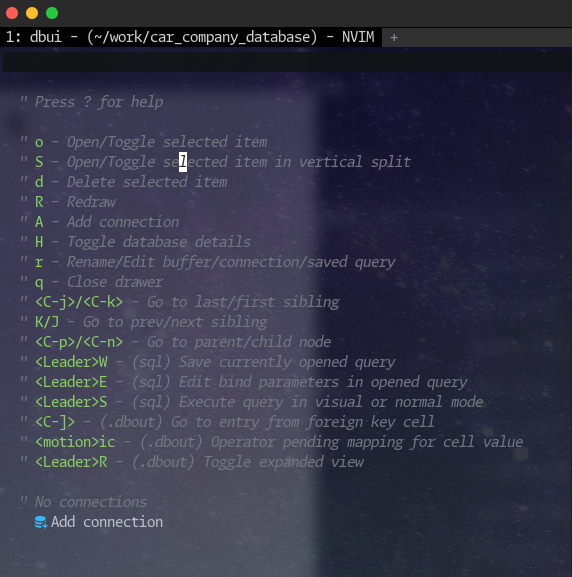The image size is (572, 577).
Task: Click the 'R - Redraw' help line
Action: click(68, 202)
